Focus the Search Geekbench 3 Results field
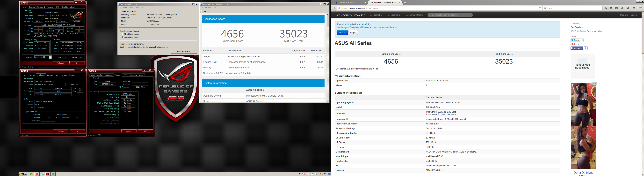The width and height of the screenshot is (644, 176). [450, 15]
